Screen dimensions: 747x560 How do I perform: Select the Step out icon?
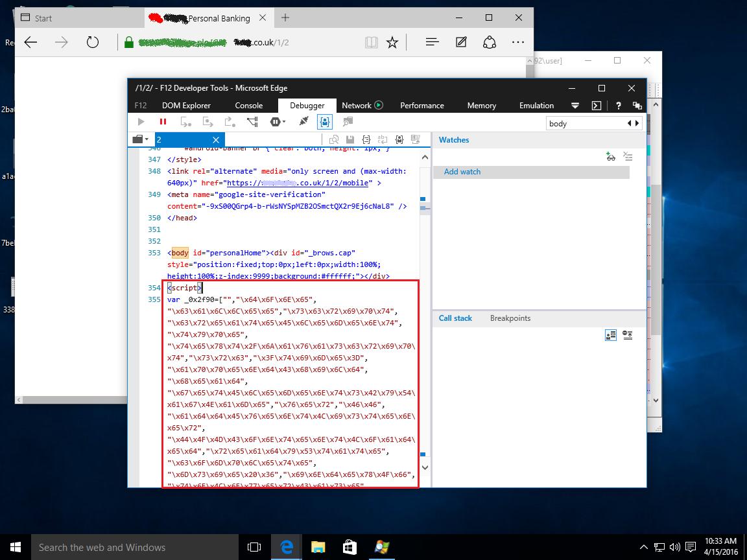click(x=231, y=121)
